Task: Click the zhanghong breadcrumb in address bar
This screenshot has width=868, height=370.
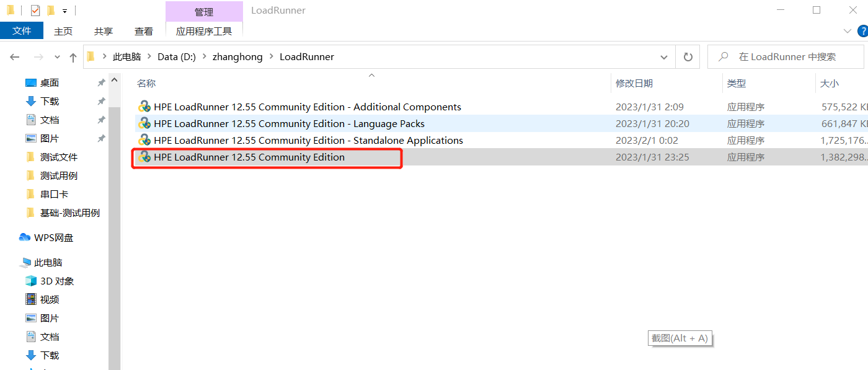Action: tap(237, 57)
